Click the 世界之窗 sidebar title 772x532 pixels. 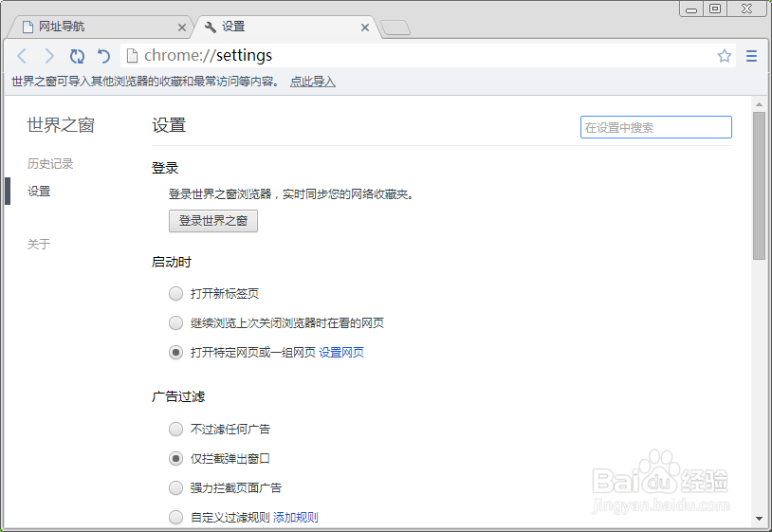[x=61, y=125]
